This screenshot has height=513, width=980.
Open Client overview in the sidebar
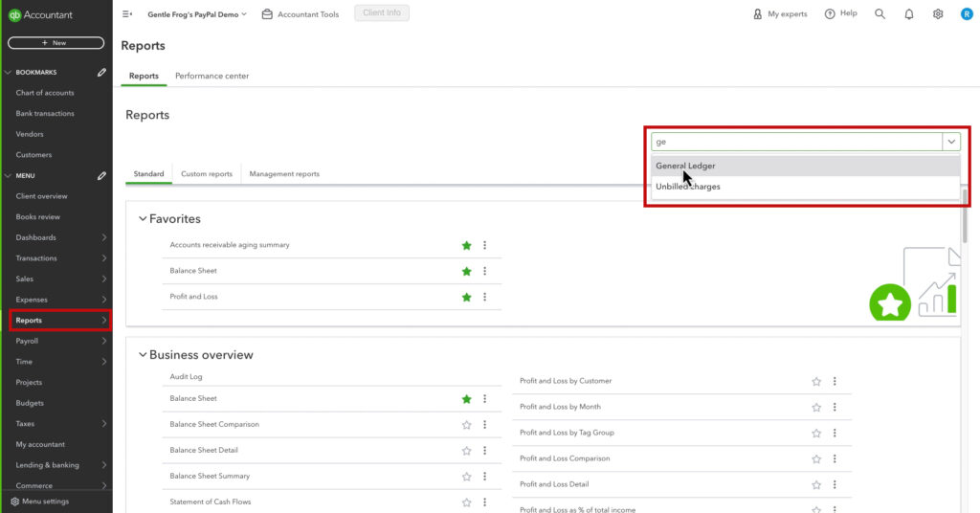point(41,196)
